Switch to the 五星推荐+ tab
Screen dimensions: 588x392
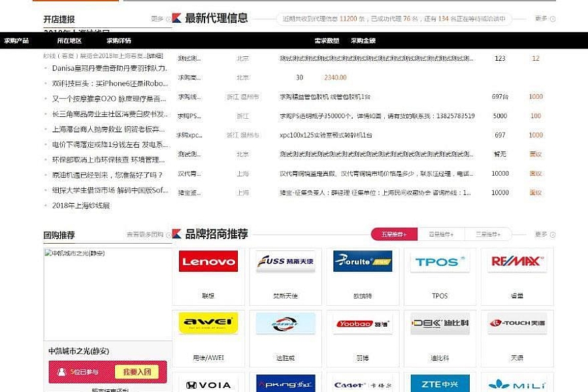(x=394, y=235)
